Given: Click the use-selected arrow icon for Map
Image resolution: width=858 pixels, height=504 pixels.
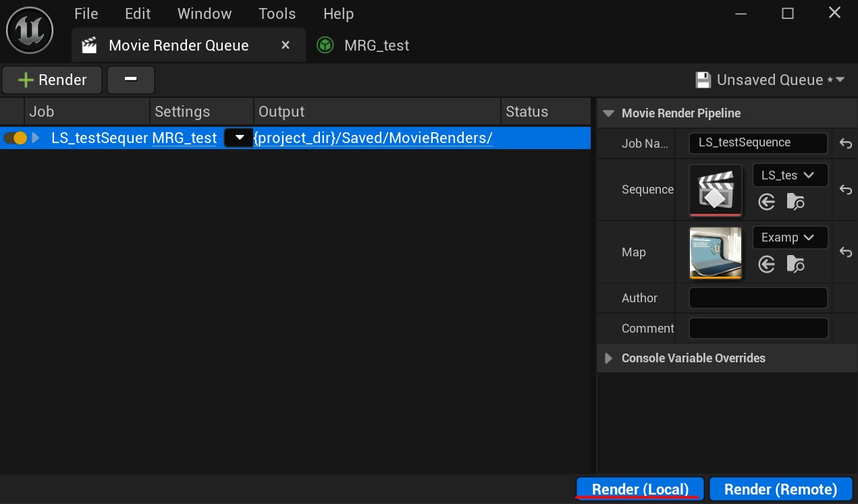Looking at the screenshot, I should 766,264.
